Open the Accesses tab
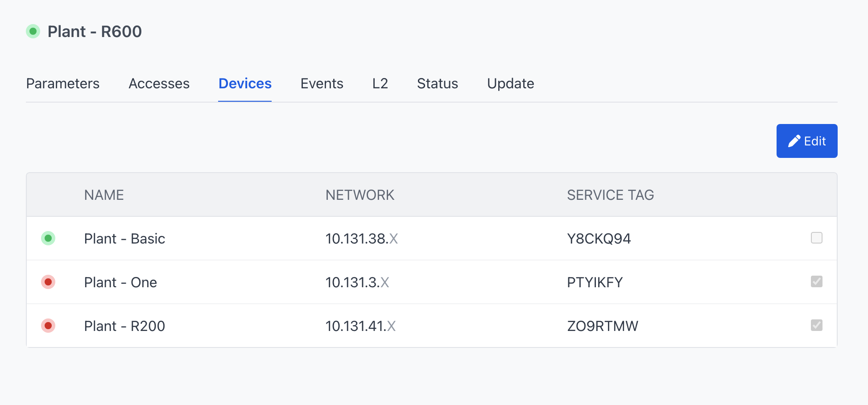The height and width of the screenshot is (405, 868). tap(159, 83)
